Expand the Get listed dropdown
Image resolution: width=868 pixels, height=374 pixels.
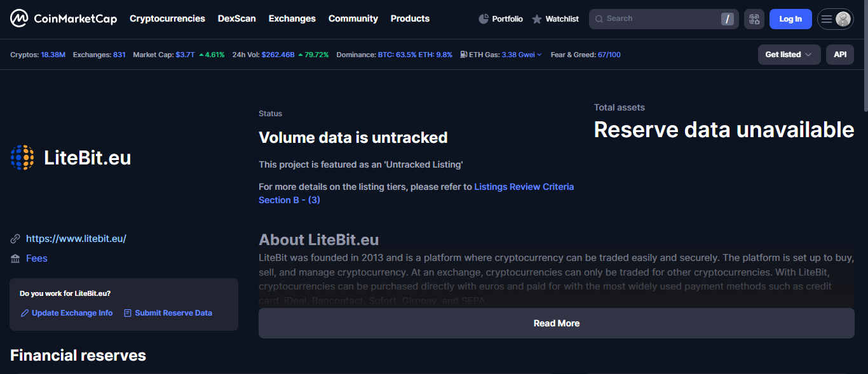pyautogui.click(x=789, y=55)
